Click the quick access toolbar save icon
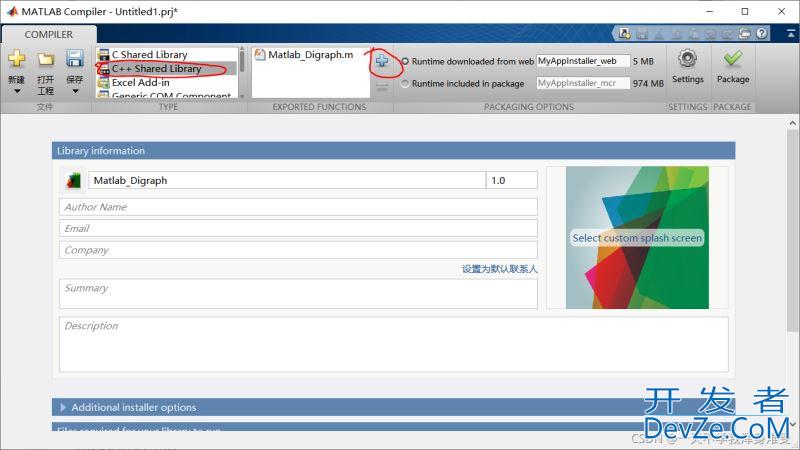 point(642,34)
